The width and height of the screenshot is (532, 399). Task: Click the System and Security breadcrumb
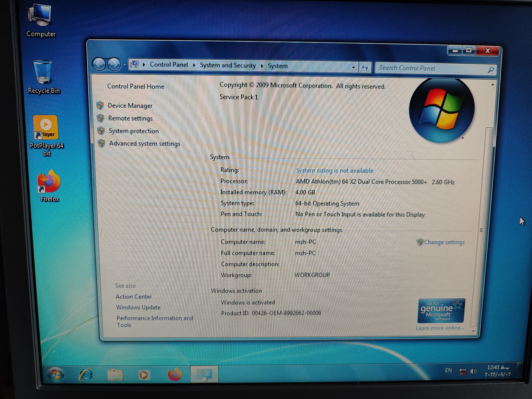(x=228, y=65)
